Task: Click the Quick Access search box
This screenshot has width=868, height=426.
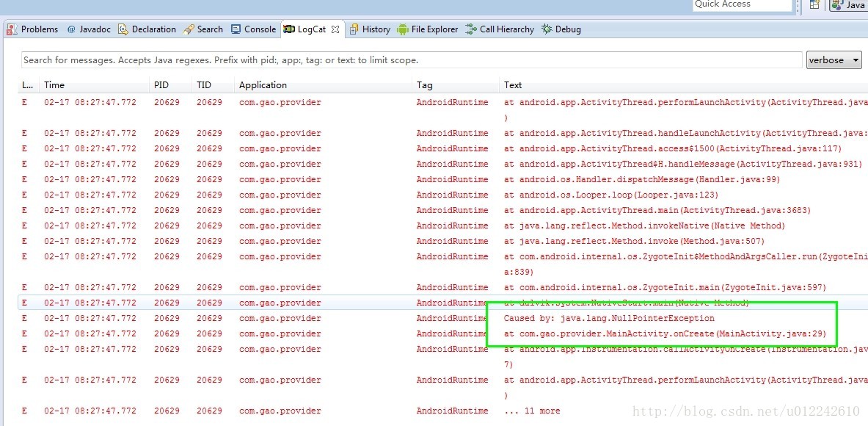Action: (x=743, y=4)
